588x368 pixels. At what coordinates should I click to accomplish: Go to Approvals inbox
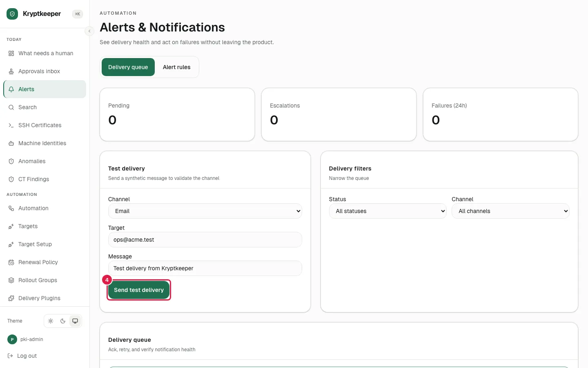[45, 72]
